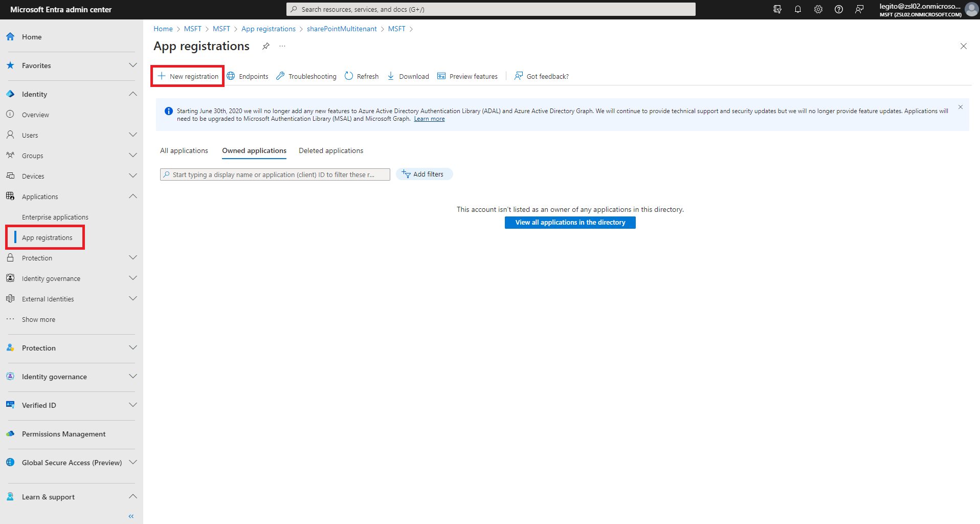Collapse the sidebar with double chevron

(131, 516)
